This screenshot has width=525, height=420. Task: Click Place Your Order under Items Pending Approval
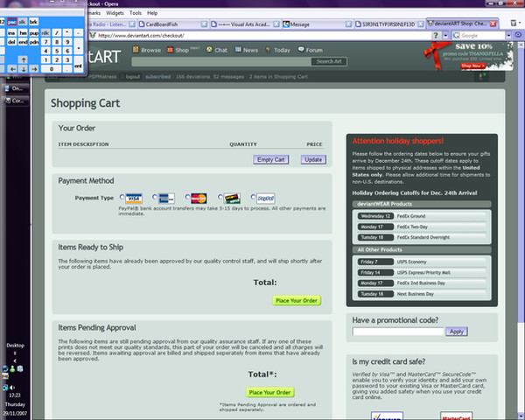pos(269,392)
